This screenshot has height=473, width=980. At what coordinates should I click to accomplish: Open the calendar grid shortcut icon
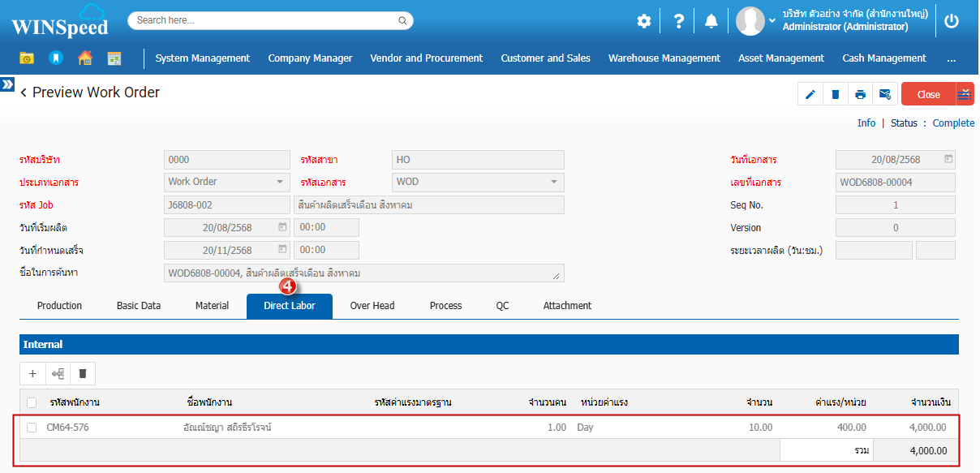[114, 58]
